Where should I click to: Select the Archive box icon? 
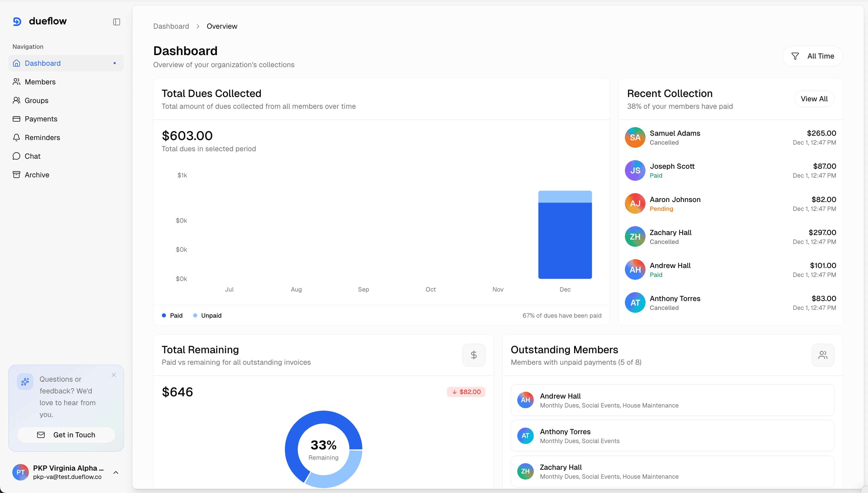coord(17,174)
